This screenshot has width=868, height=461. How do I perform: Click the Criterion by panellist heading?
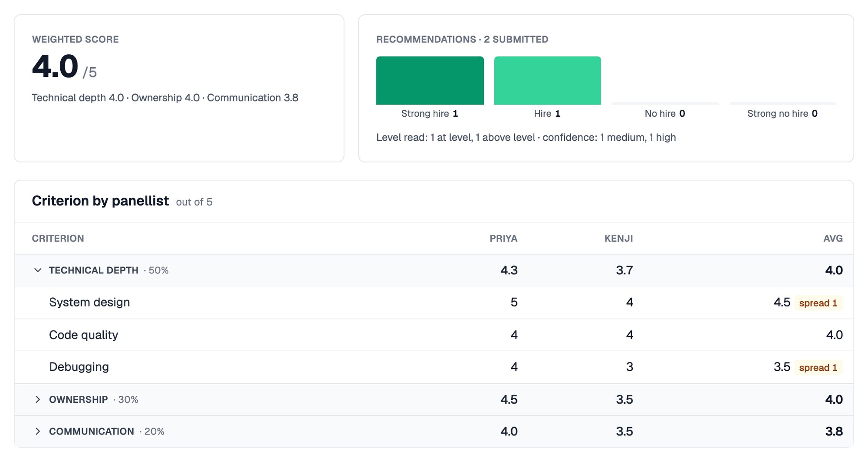[100, 201]
